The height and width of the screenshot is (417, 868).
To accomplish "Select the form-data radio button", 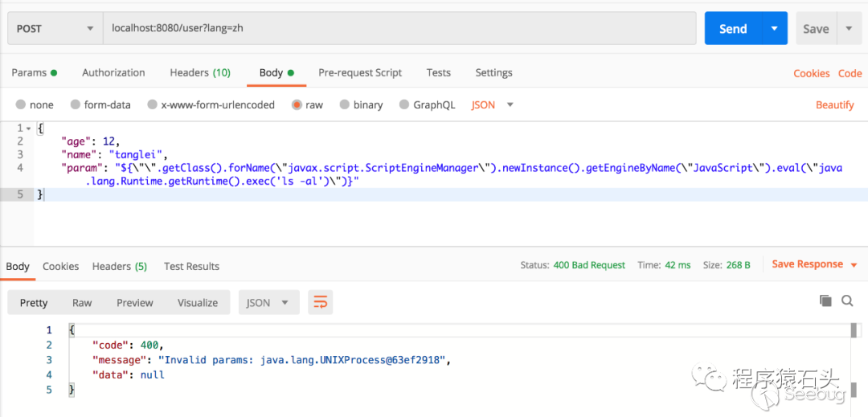I will click(76, 105).
